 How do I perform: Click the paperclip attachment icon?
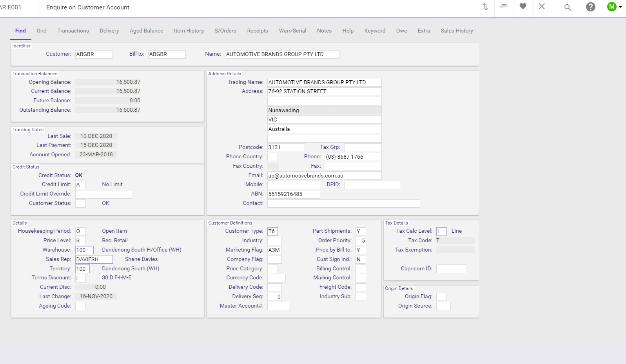[504, 6]
